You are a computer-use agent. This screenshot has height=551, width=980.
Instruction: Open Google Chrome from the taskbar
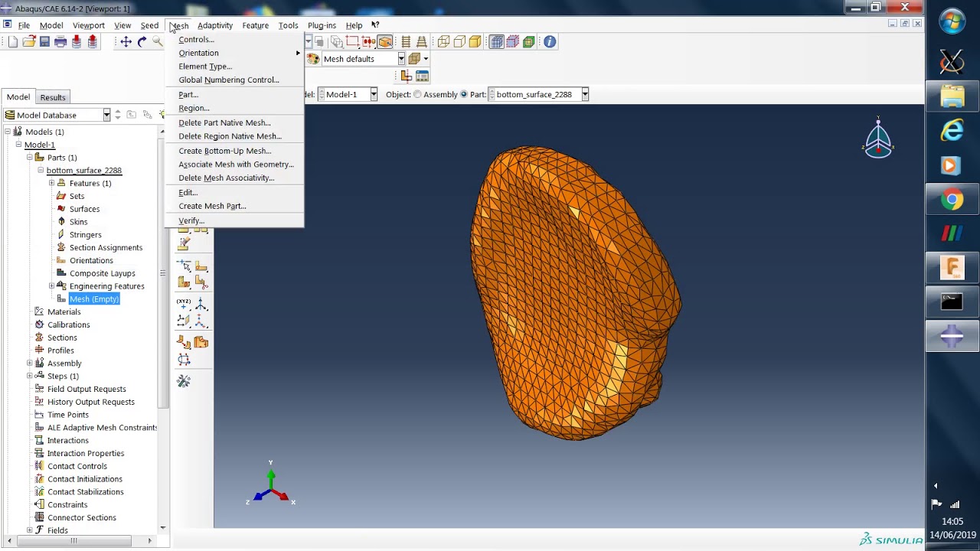tap(952, 200)
